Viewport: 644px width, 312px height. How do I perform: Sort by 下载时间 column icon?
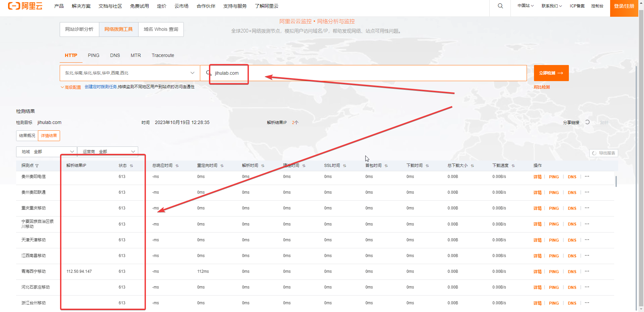(x=427, y=166)
